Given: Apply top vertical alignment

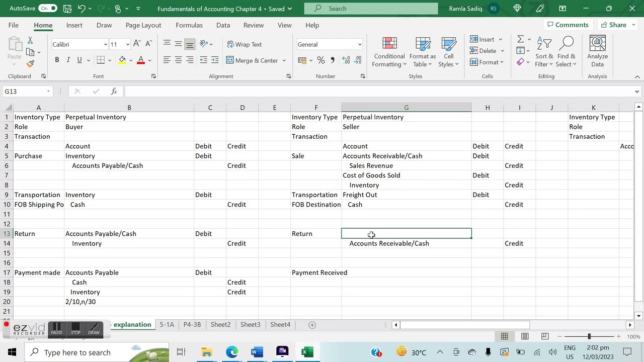Looking at the screenshot, I should [167, 44].
